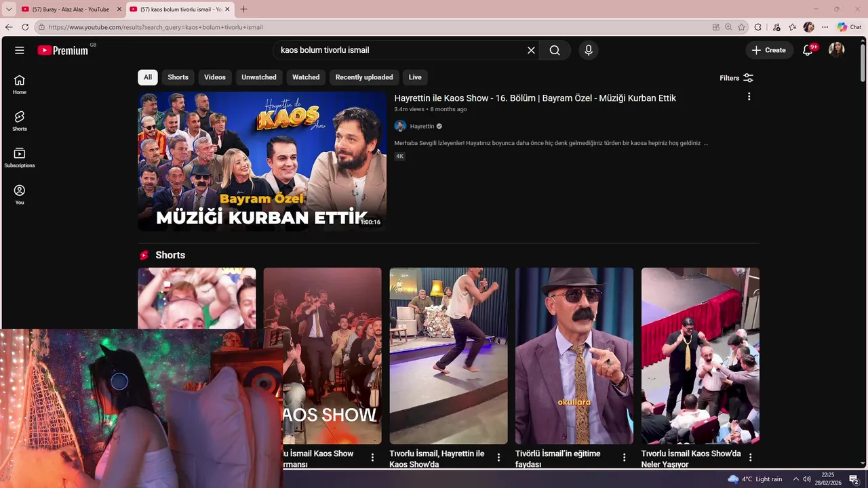Open 'Tıvorlu İsmail Kaos Show'da Neler Yaşıyor' thumbnail

tap(701, 356)
